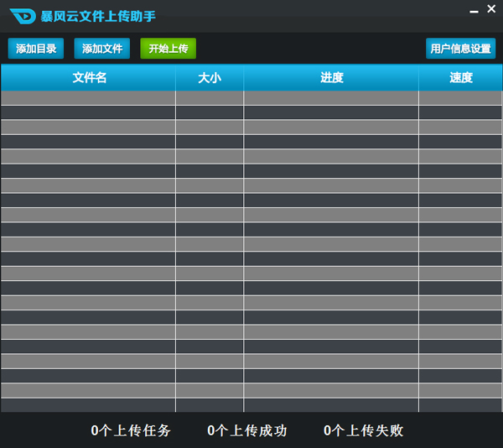The width and height of the screenshot is (503, 448).
Task: Select the first empty row in file list
Action: [251, 98]
